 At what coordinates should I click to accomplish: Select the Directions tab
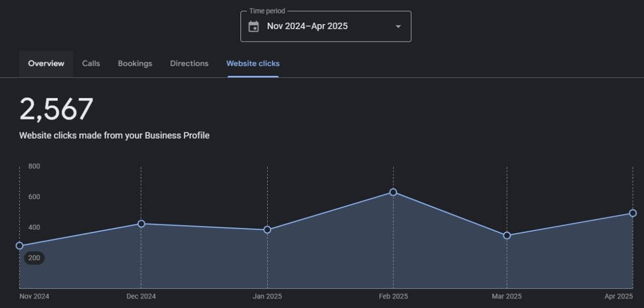[x=189, y=64]
